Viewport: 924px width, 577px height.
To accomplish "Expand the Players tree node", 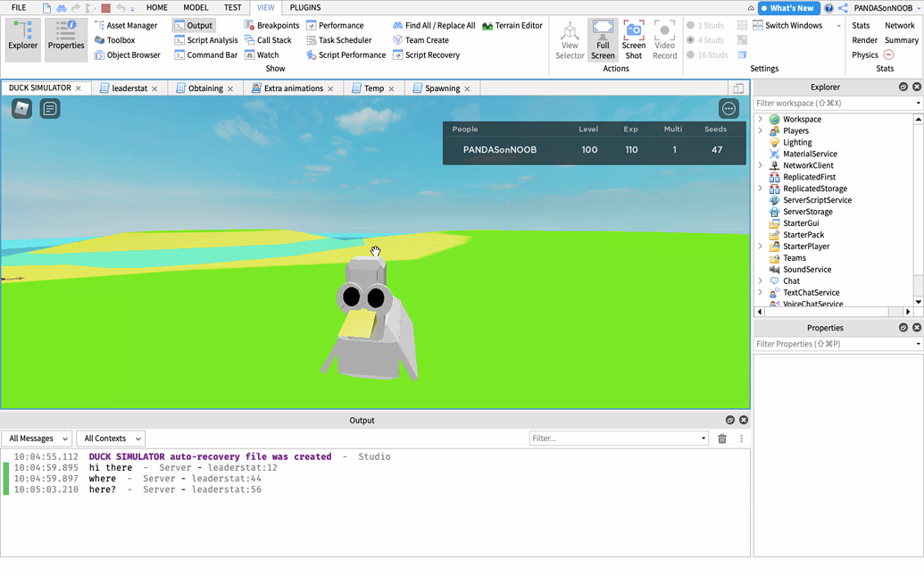I will pos(760,130).
